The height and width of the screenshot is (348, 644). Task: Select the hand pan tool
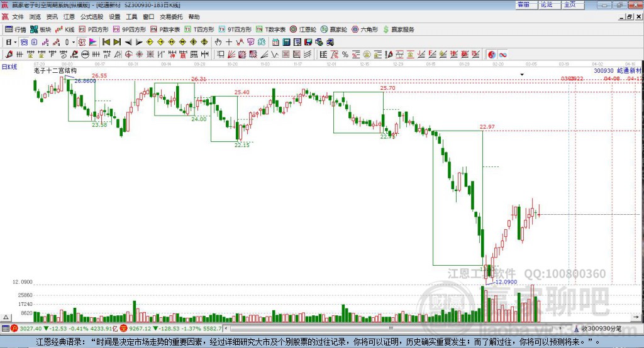coord(218,42)
